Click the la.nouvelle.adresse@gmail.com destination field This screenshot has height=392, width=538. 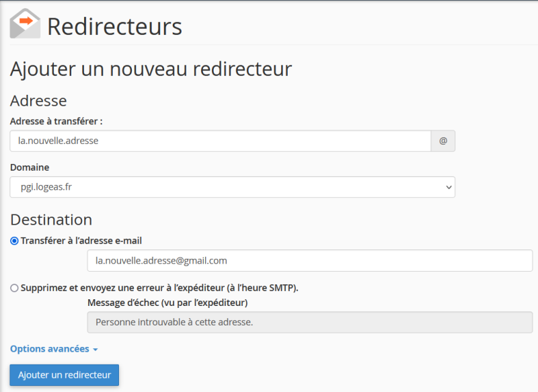[x=309, y=260]
